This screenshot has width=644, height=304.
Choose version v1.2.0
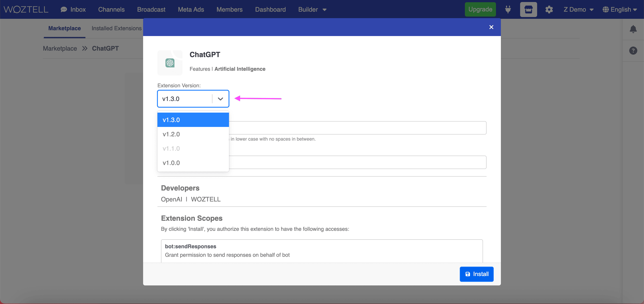tap(193, 134)
